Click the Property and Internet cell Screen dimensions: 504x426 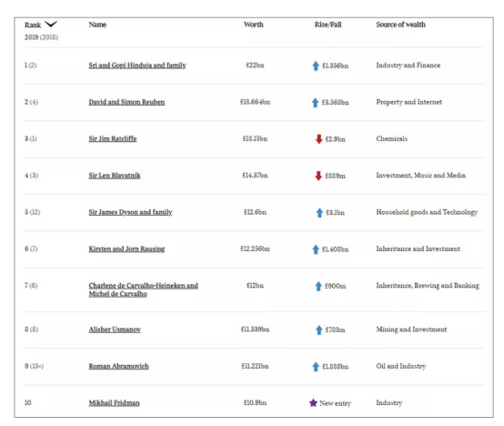pyautogui.click(x=408, y=102)
